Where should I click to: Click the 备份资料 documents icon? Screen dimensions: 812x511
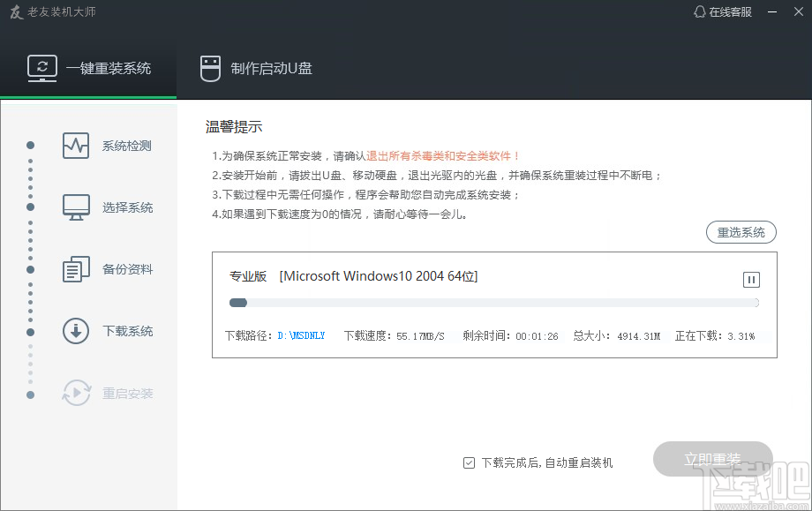click(x=76, y=269)
